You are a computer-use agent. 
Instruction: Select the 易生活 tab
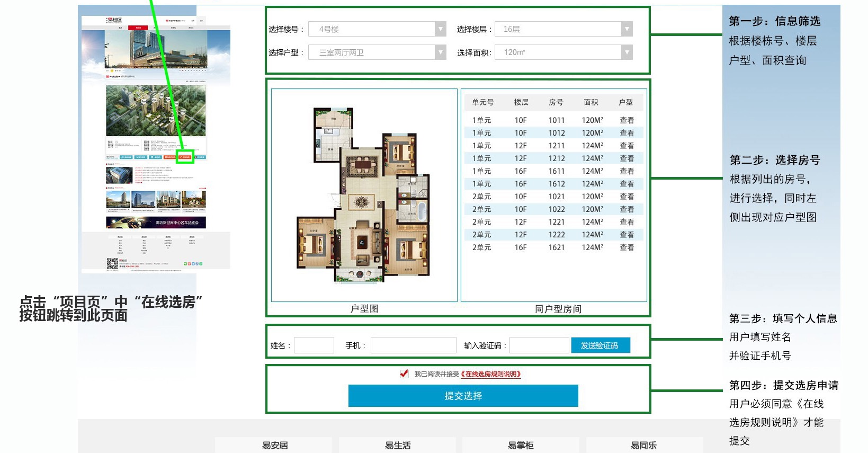(x=397, y=445)
